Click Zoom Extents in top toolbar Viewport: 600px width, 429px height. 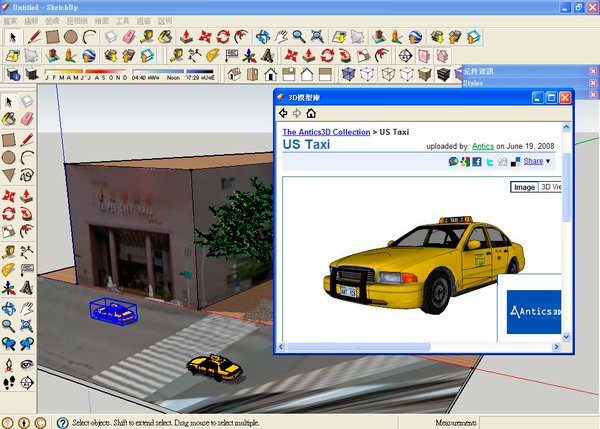click(x=317, y=37)
